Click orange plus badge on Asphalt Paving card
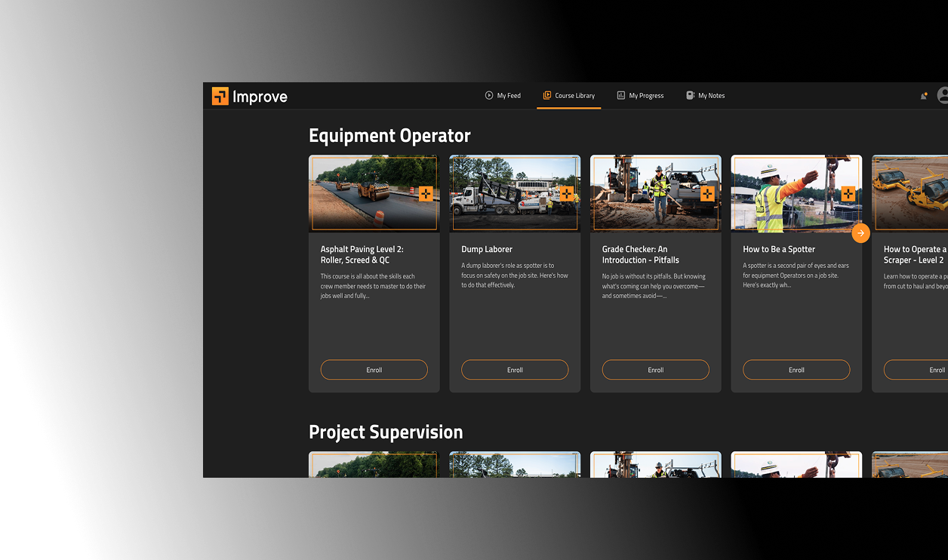The image size is (948, 560). (426, 194)
